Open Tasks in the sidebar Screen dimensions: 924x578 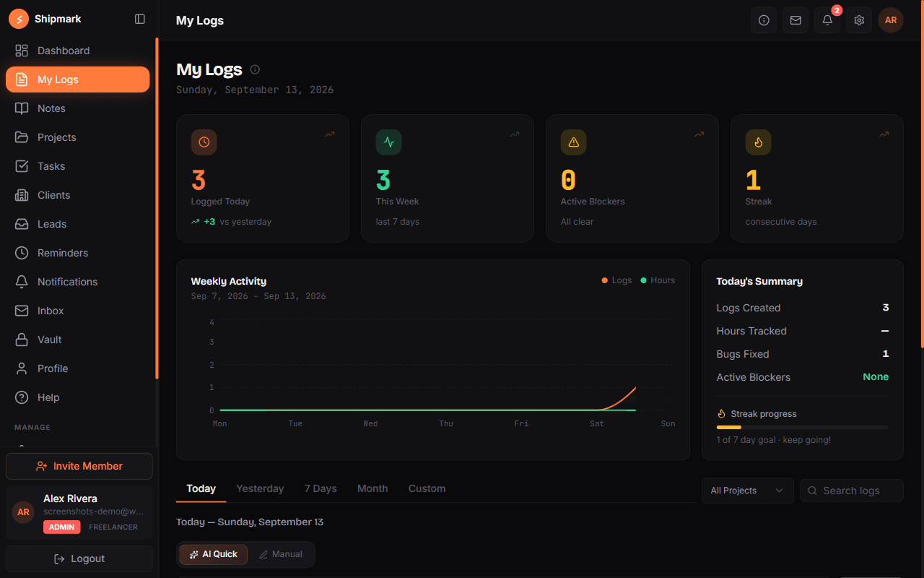(x=78, y=166)
